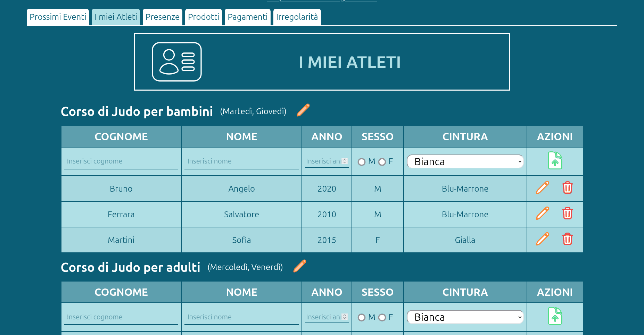The width and height of the screenshot is (644, 335).
Task: Edit the Judo per bambini course
Action: click(303, 110)
